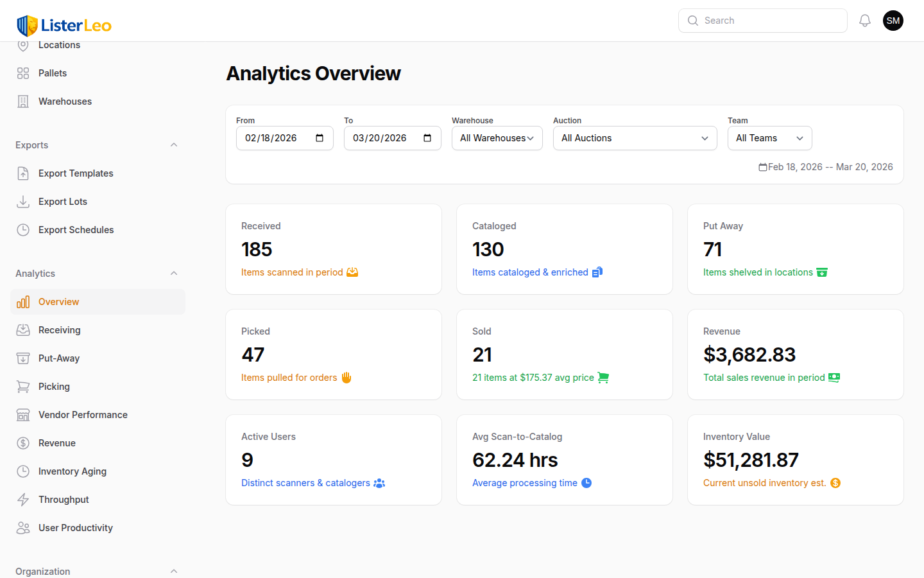Click the search magnifier icon
924x578 pixels.
coord(693,20)
